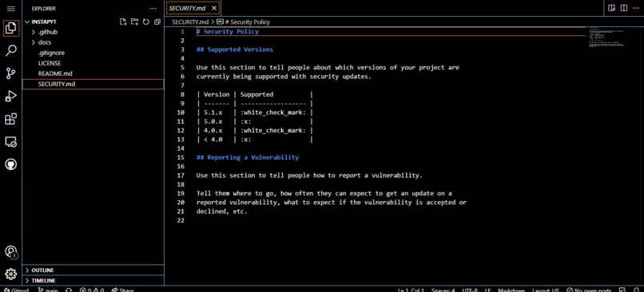The width and height of the screenshot is (644, 292).
Task: Click the '## Supported Versions' heading line
Action: coord(235,49)
